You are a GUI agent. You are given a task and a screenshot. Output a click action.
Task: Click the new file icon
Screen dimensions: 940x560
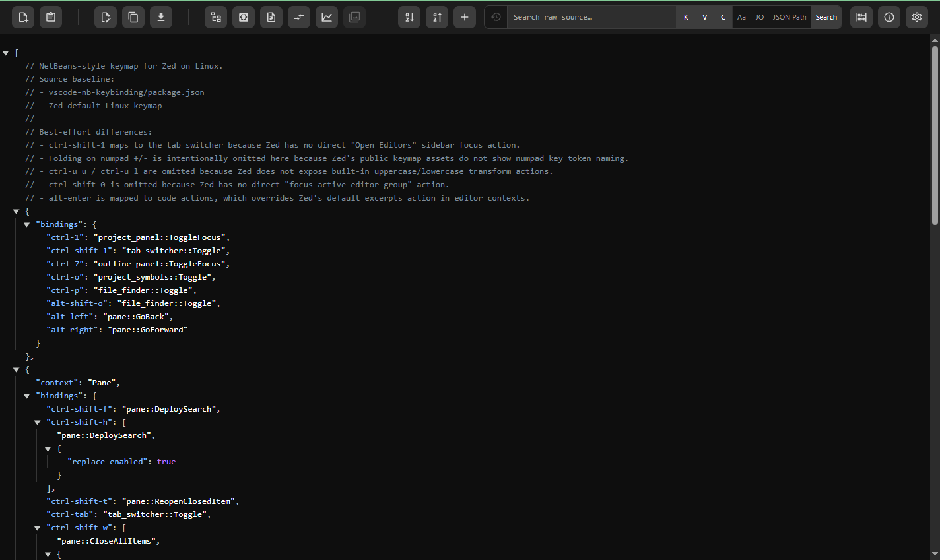pos(23,18)
